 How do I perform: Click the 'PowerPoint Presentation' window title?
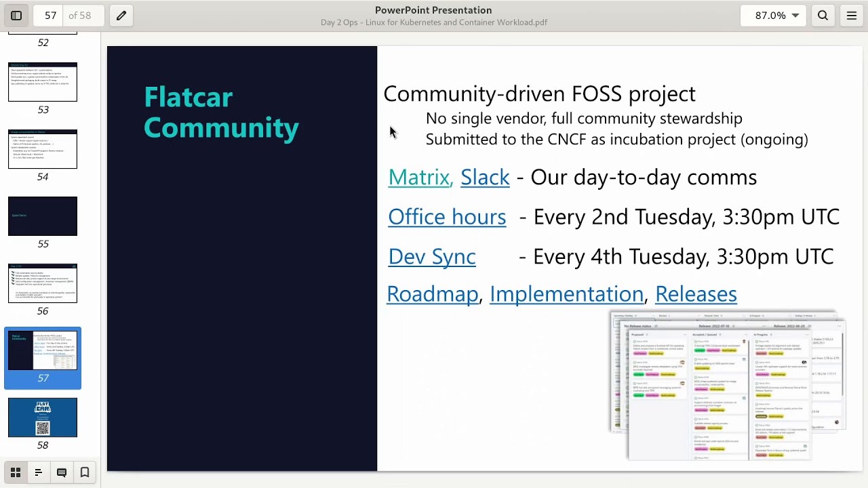coord(433,10)
